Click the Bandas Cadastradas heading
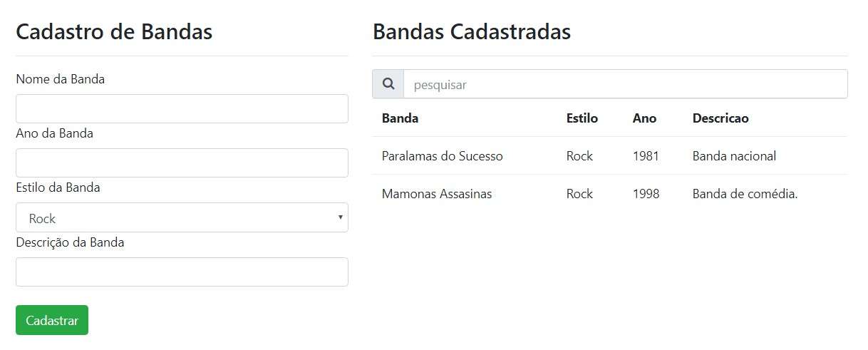The width and height of the screenshot is (868, 350). pyautogui.click(x=472, y=32)
